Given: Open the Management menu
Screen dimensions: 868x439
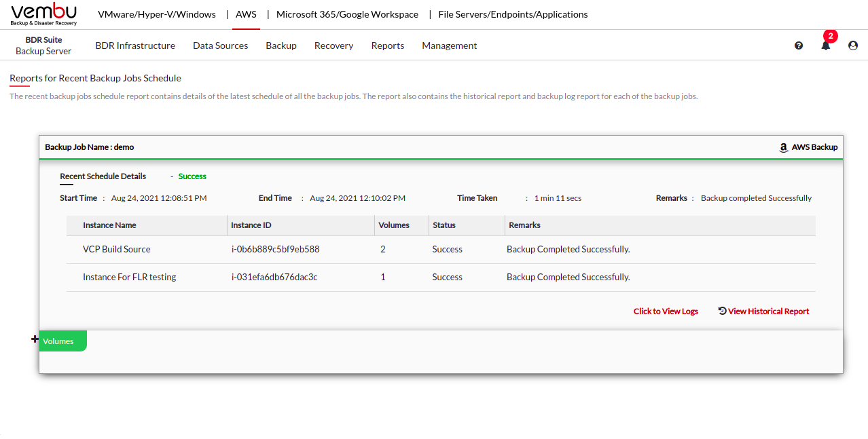Looking at the screenshot, I should pos(450,45).
